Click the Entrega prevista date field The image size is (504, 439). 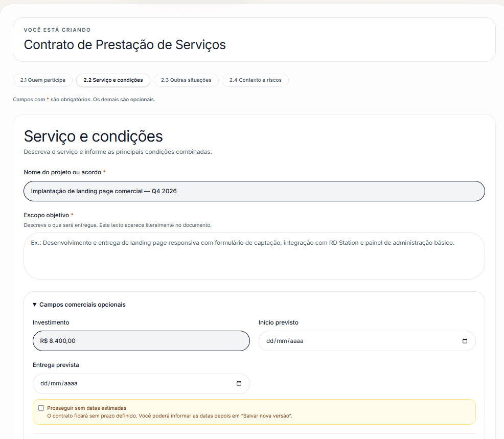click(x=141, y=383)
